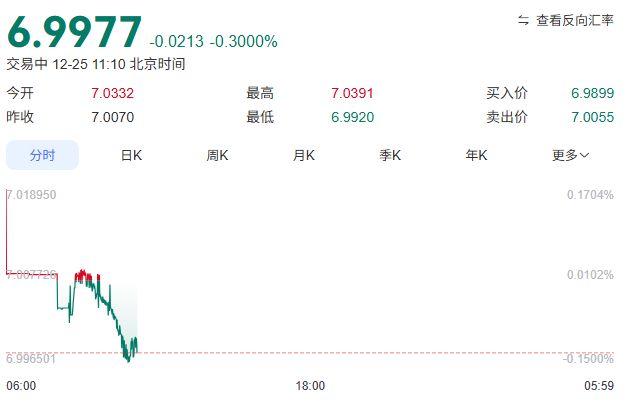Expand the 更多 dropdown
This screenshot has width=633, height=404.
click(x=570, y=155)
